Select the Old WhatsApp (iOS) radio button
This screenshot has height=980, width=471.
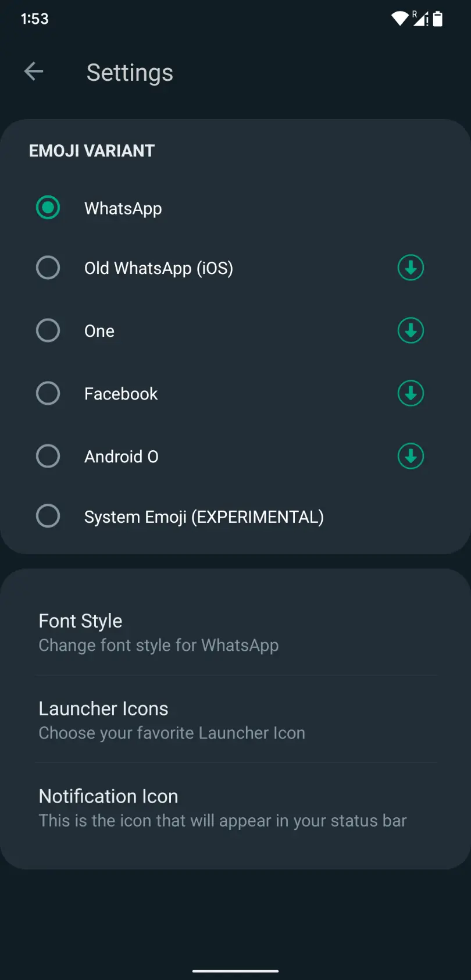click(48, 268)
